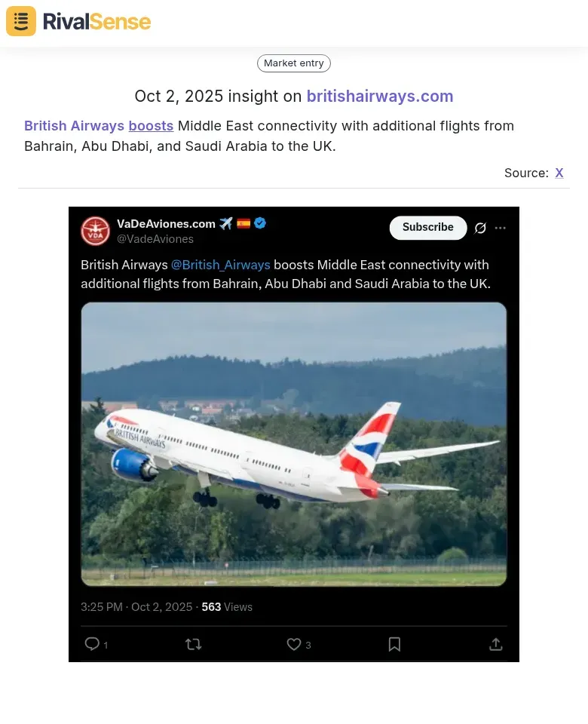
Task: Click the share upload icon
Action: click(x=495, y=644)
